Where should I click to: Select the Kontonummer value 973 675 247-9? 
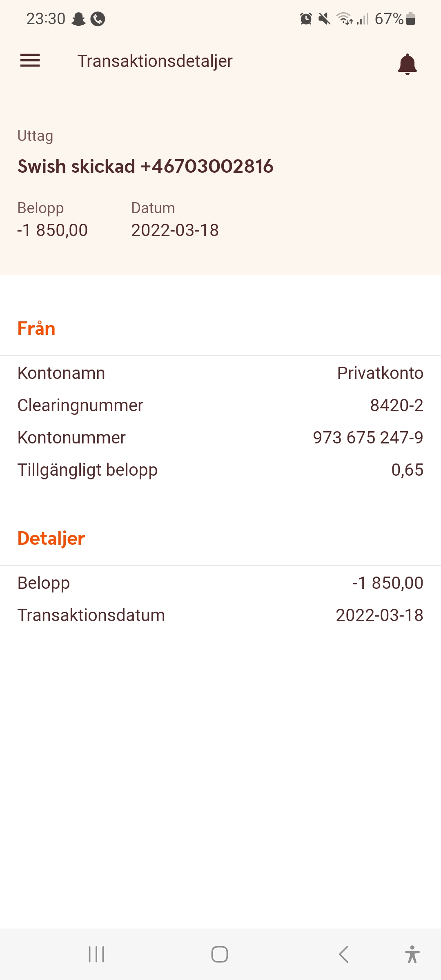pos(368,438)
